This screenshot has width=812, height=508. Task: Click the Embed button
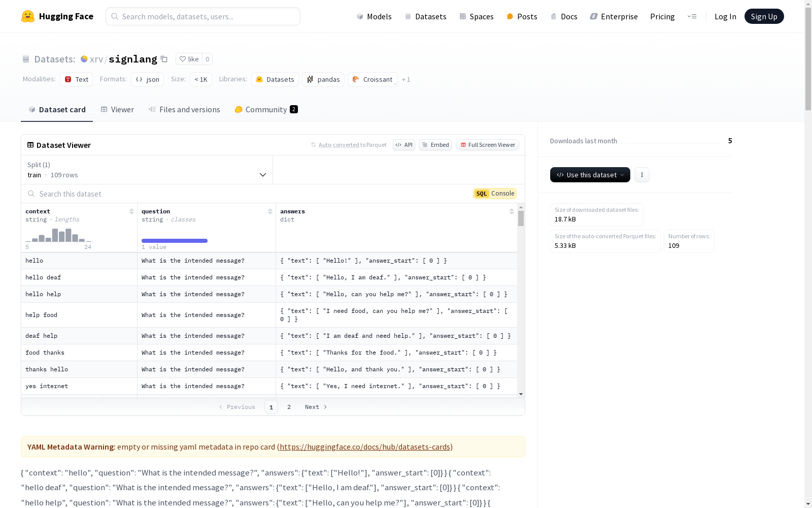[x=435, y=145]
